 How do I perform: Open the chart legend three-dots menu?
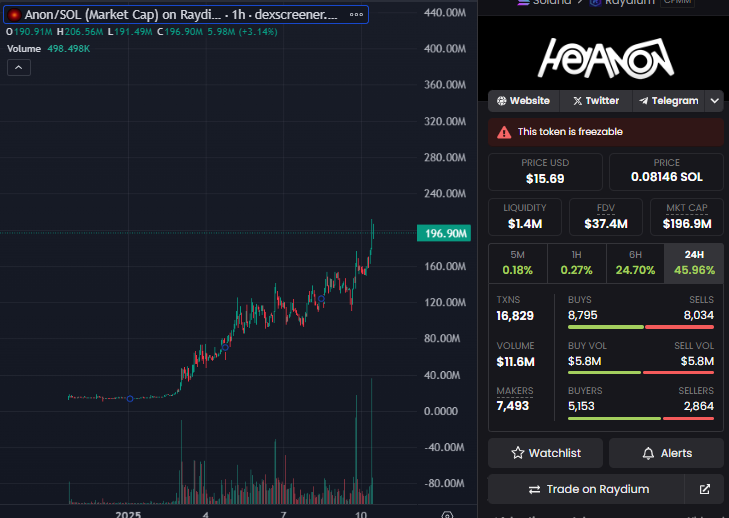click(356, 14)
